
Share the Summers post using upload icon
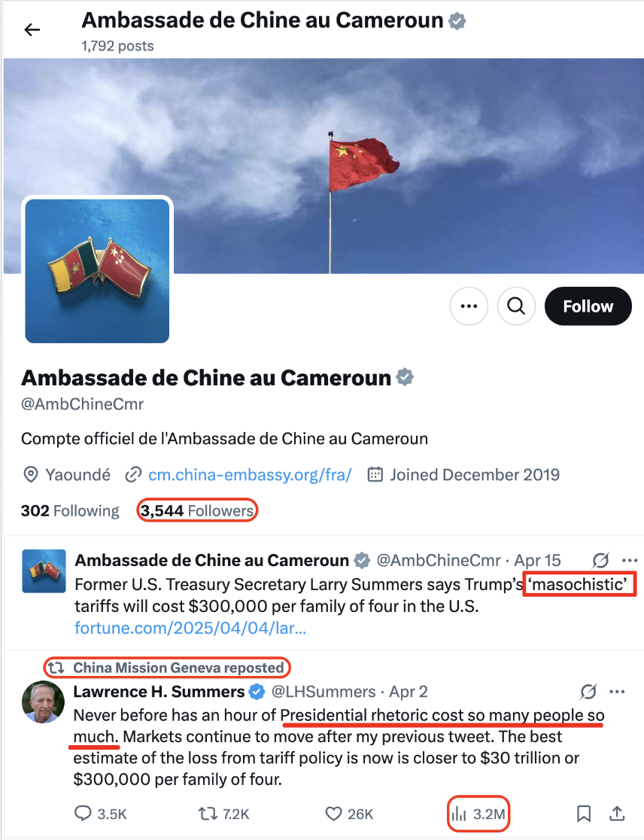tap(617, 813)
